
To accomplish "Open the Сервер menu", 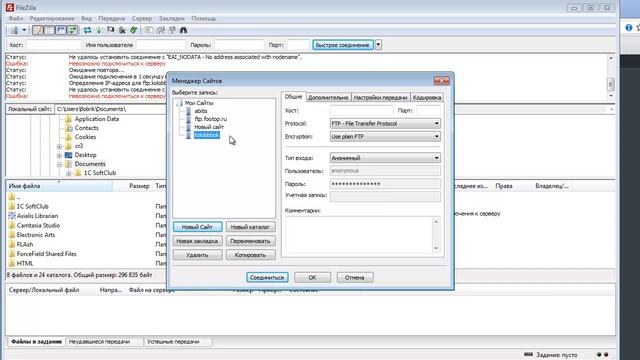I will tap(142, 18).
